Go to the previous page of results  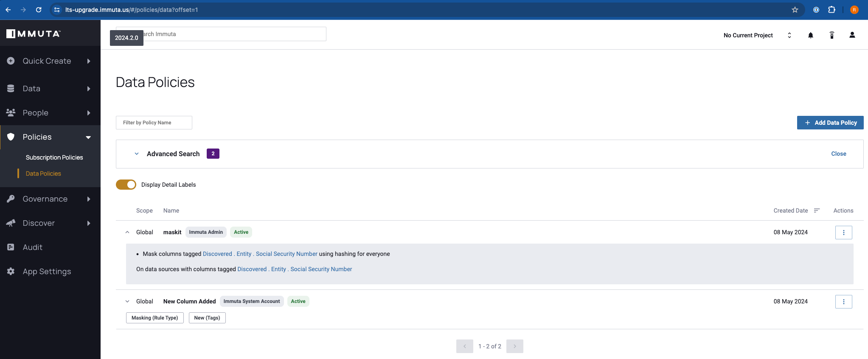coord(465,346)
